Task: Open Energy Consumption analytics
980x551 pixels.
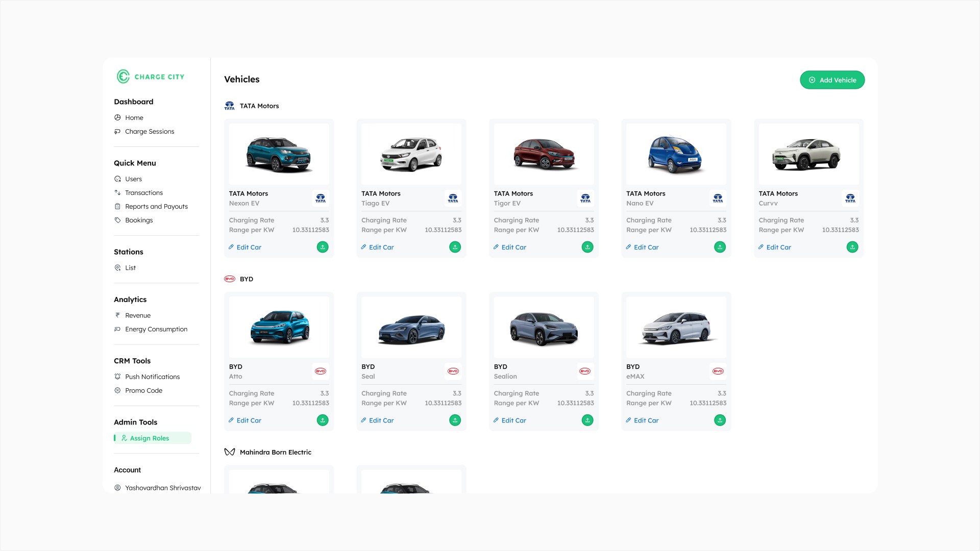Action: tap(156, 329)
